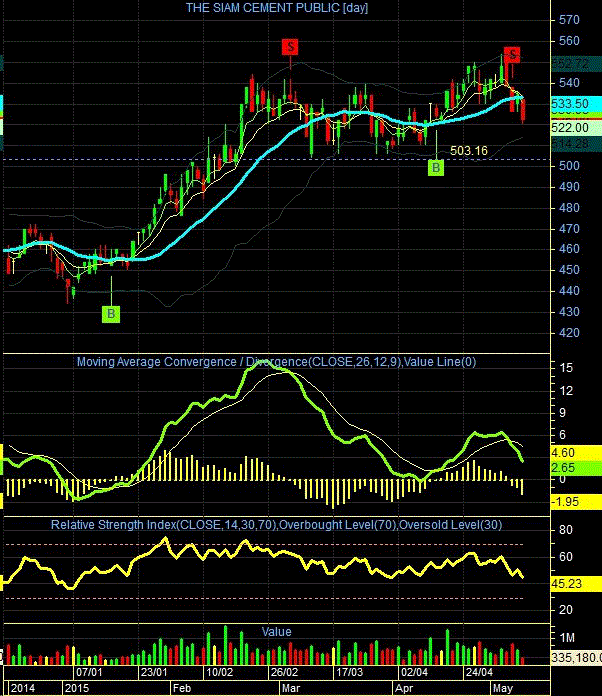The image size is (602, 696).
Task: Click the green B buy marker near 07/01
Action: point(111,314)
